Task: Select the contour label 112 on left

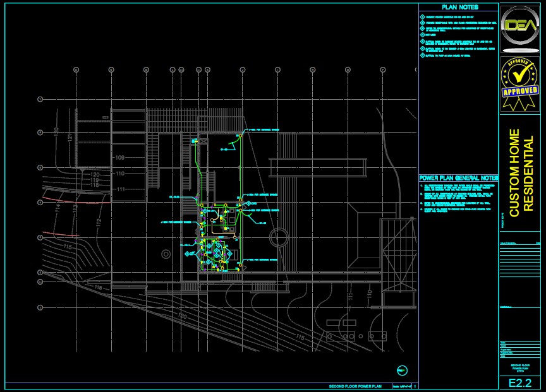Action: click(99, 222)
